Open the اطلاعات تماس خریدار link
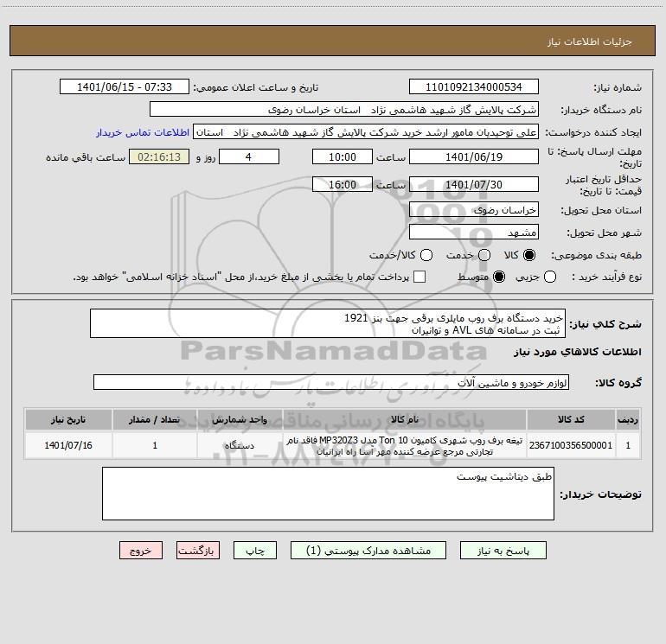The image size is (666, 644). point(143,132)
